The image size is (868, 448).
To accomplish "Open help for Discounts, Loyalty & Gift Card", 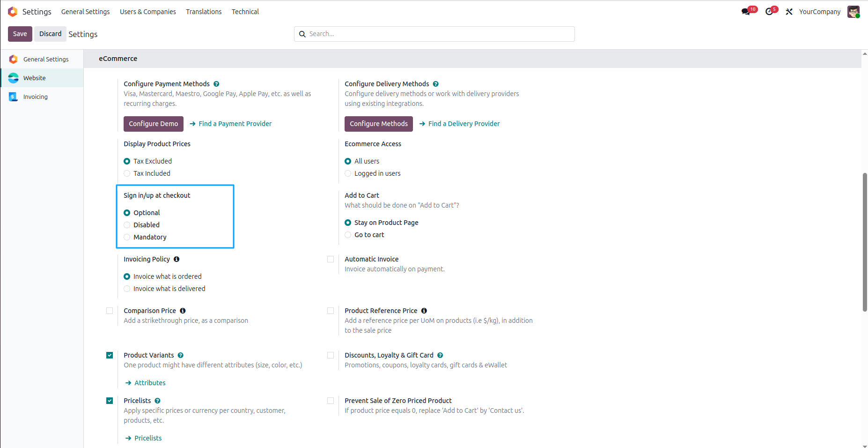I will tap(440, 355).
